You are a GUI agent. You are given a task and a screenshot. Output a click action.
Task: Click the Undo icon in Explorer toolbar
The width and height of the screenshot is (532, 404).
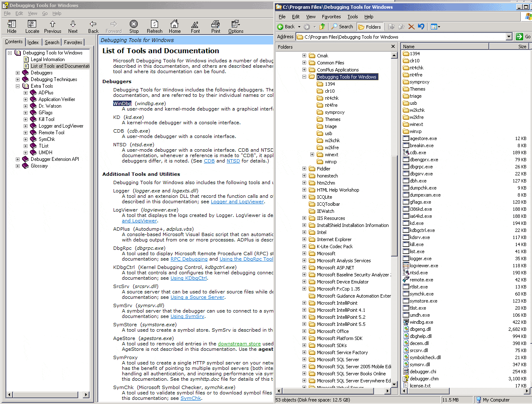(x=421, y=27)
